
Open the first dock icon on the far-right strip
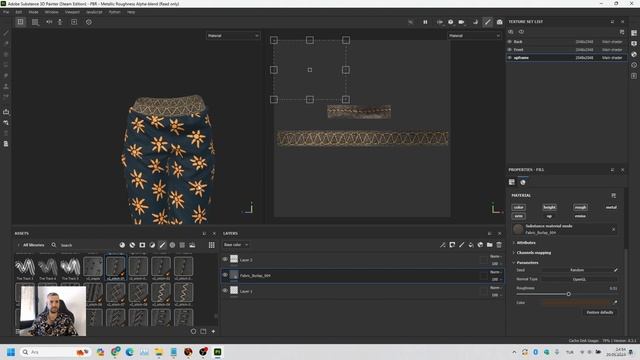[634, 33]
